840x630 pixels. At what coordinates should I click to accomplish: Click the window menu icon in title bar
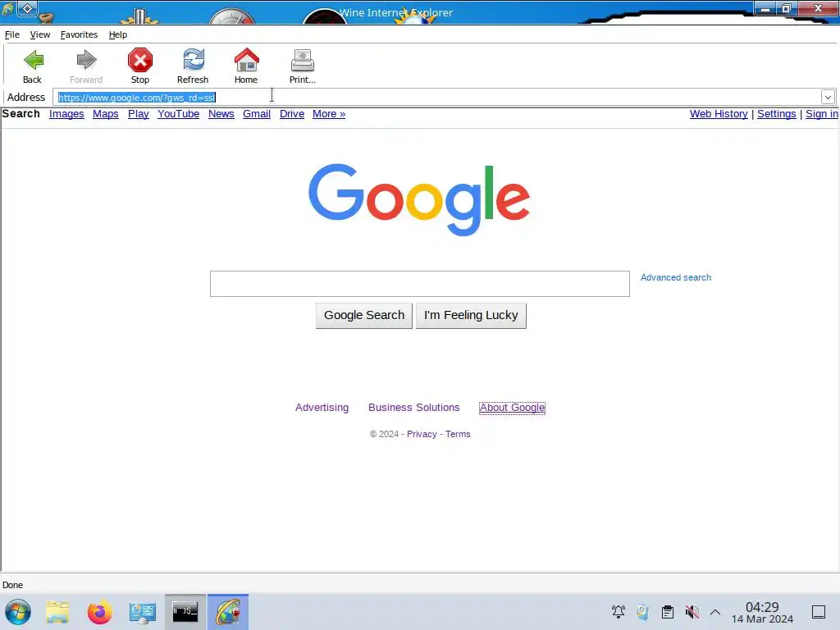click(x=8, y=8)
